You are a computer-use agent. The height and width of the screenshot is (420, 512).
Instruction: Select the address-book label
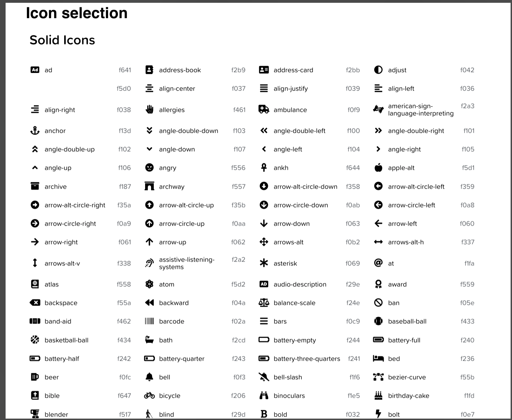coord(180,70)
